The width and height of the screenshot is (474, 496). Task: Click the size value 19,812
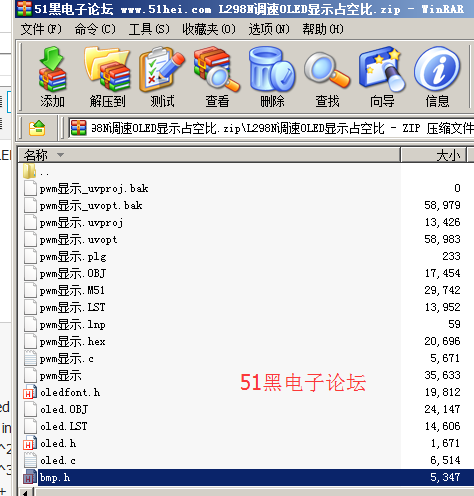tap(442, 392)
